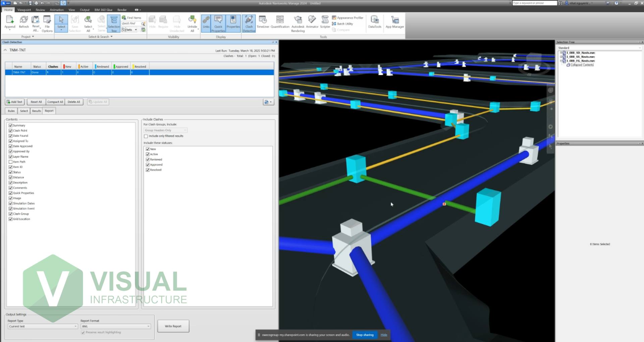The image size is (644, 342).
Task: Click the Write Report button
Action: click(173, 326)
